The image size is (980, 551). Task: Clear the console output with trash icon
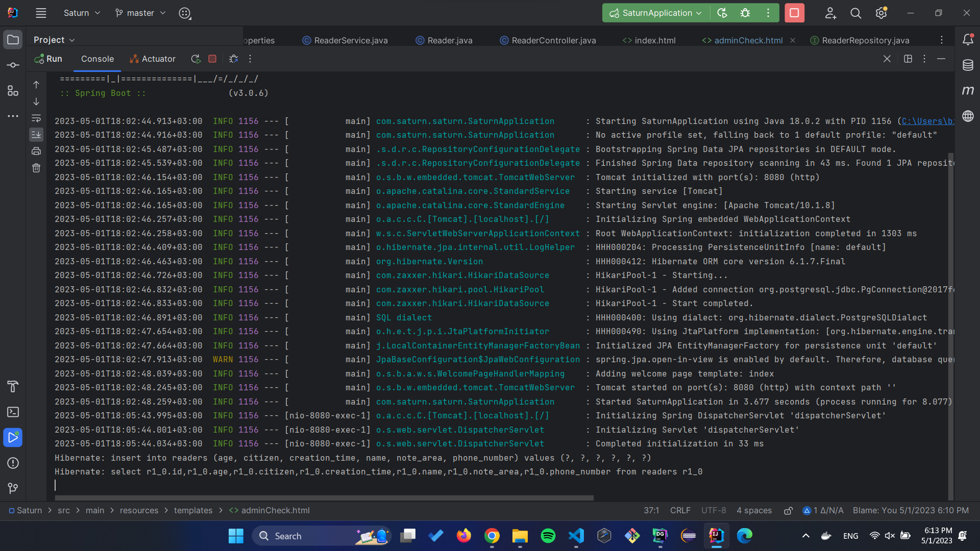tap(36, 168)
